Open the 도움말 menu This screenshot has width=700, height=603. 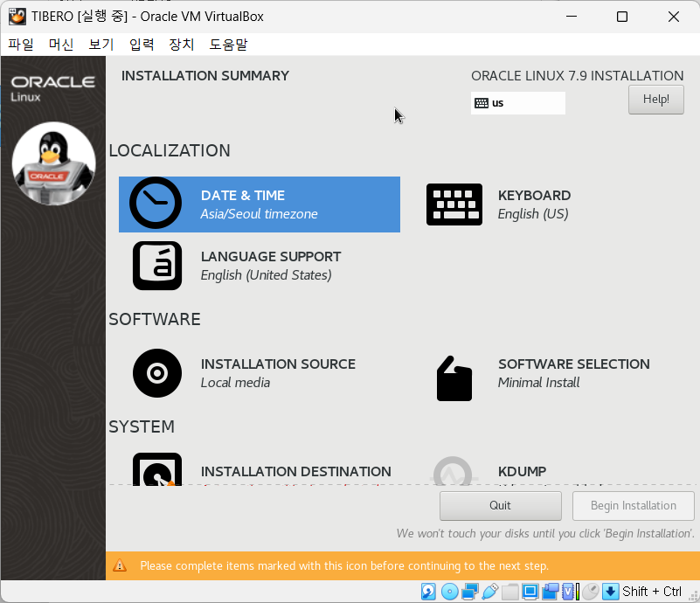coord(228,45)
